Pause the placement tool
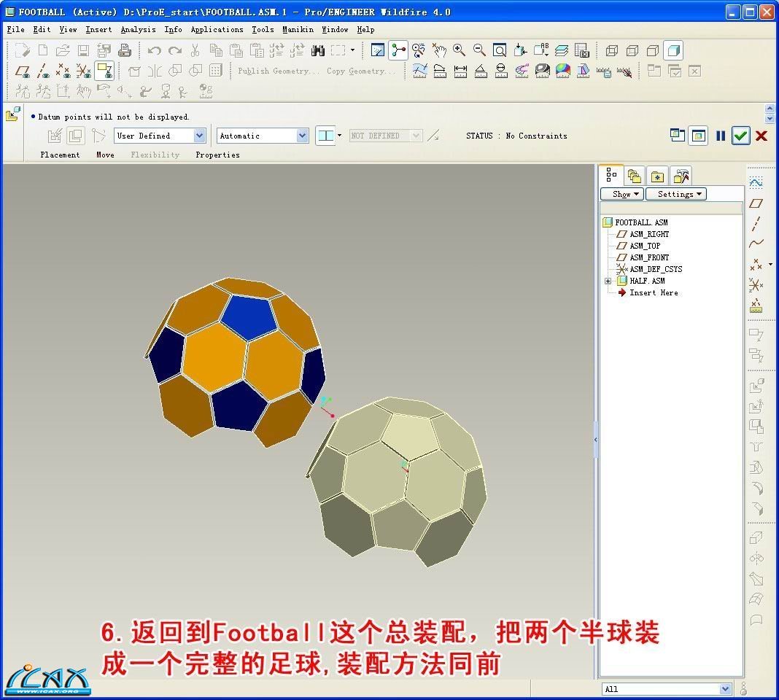Viewport: 779px width, 700px height. [721, 136]
